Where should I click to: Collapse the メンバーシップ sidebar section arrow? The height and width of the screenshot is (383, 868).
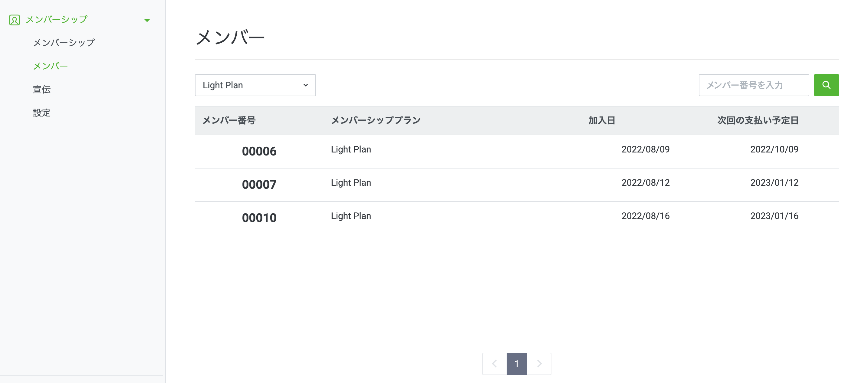pyautogui.click(x=147, y=20)
